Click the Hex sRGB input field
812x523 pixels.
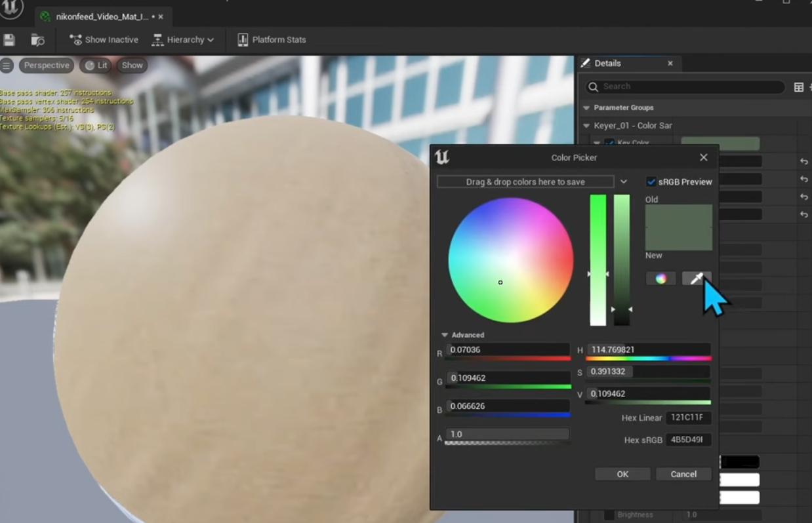[688, 440]
